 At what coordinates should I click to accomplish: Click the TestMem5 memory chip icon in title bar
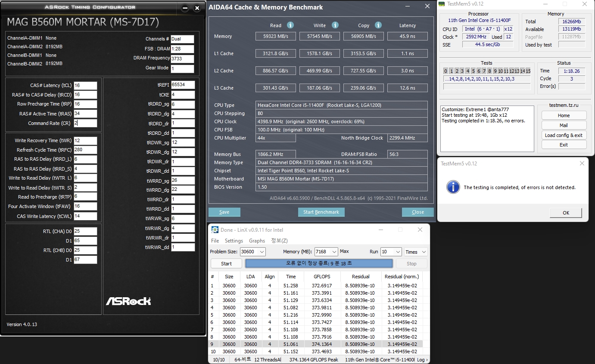[x=441, y=4]
